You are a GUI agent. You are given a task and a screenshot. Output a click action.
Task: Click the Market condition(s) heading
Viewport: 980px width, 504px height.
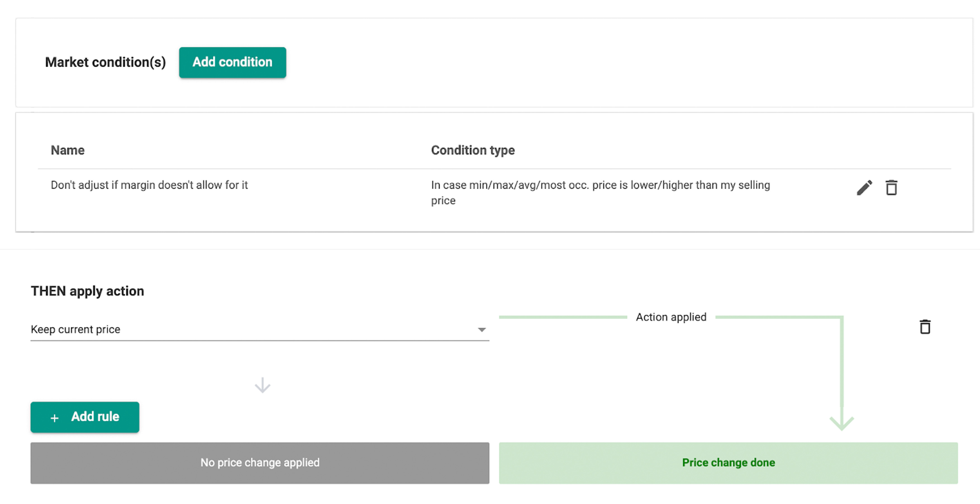[105, 62]
